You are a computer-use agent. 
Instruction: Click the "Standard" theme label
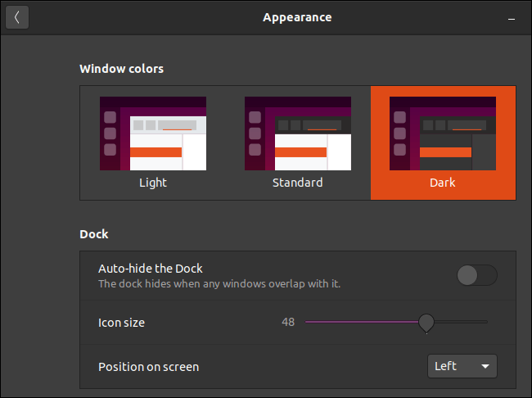tap(298, 183)
